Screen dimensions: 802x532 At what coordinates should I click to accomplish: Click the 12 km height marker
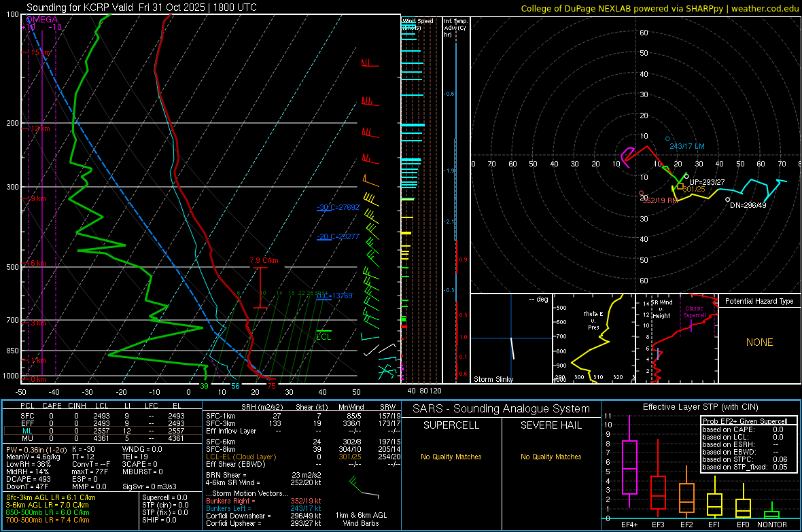coord(40,128)
